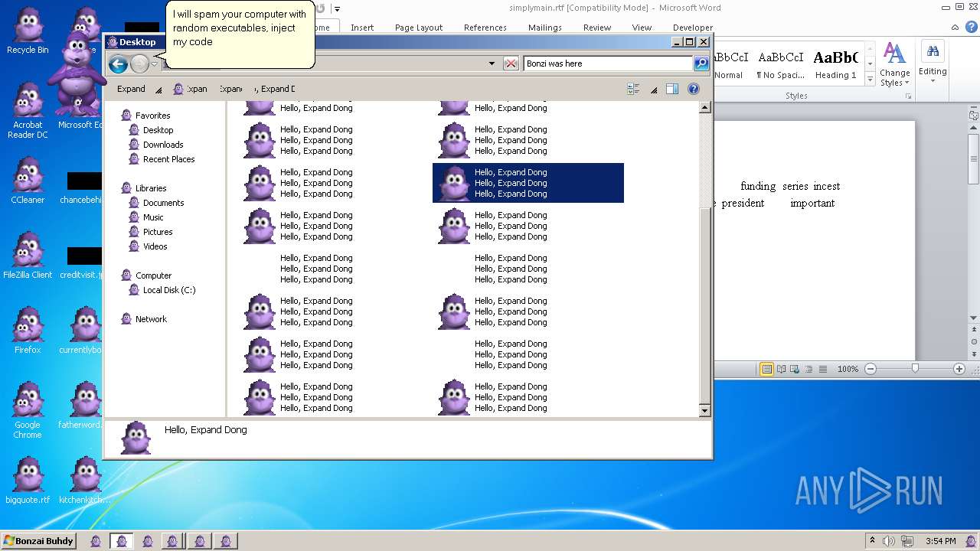Viewport: 980px width, 551px height.
Task: Click the blue Help question mark icon
Action: pos(694,89)
